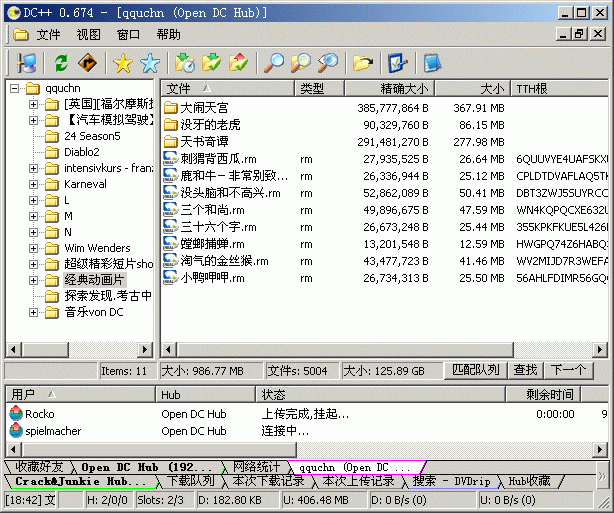This screenshot has height=513, width=614.
Task: Click the folder tree right scroll arrow
Action: tap(145, 349)
